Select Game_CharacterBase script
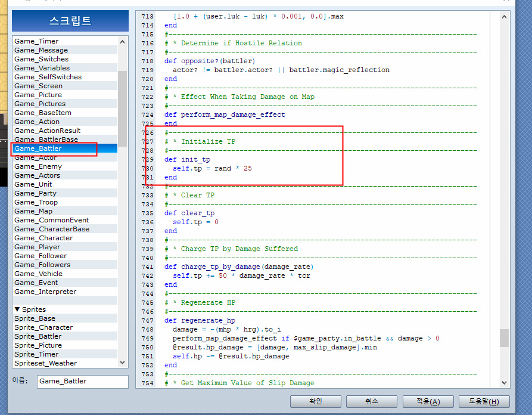532x415 pixels. click(x=65, y=229)
